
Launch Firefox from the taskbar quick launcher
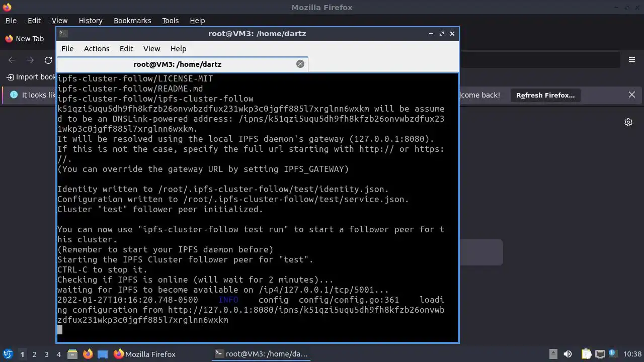point(88,354)
